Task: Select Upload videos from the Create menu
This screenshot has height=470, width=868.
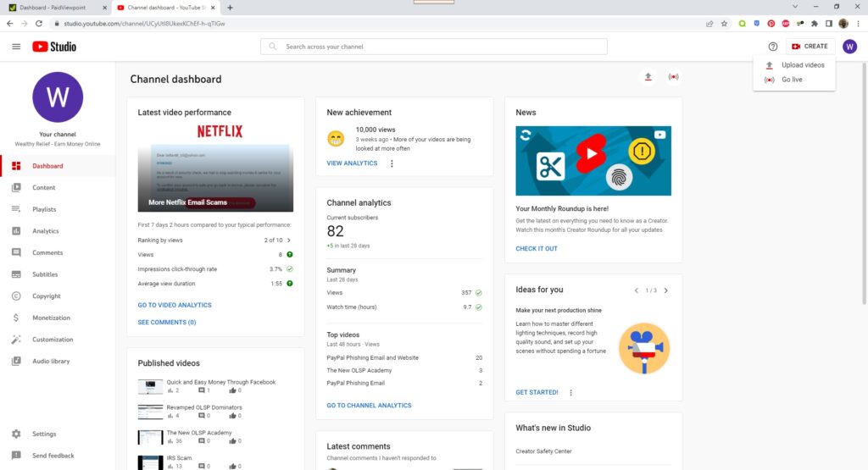Action: click(x=794, y=65)
